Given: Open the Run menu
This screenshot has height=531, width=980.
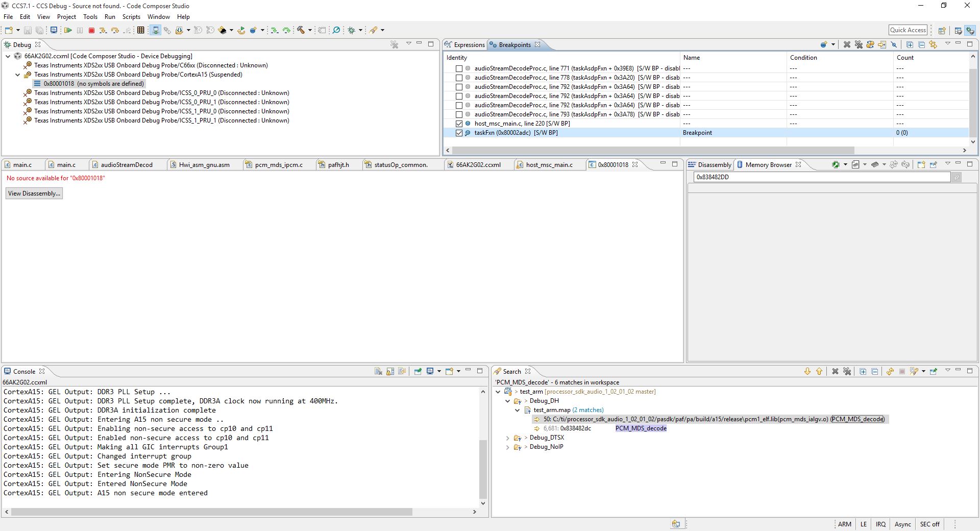Looking at the screenshot, I should coord(110,17).
